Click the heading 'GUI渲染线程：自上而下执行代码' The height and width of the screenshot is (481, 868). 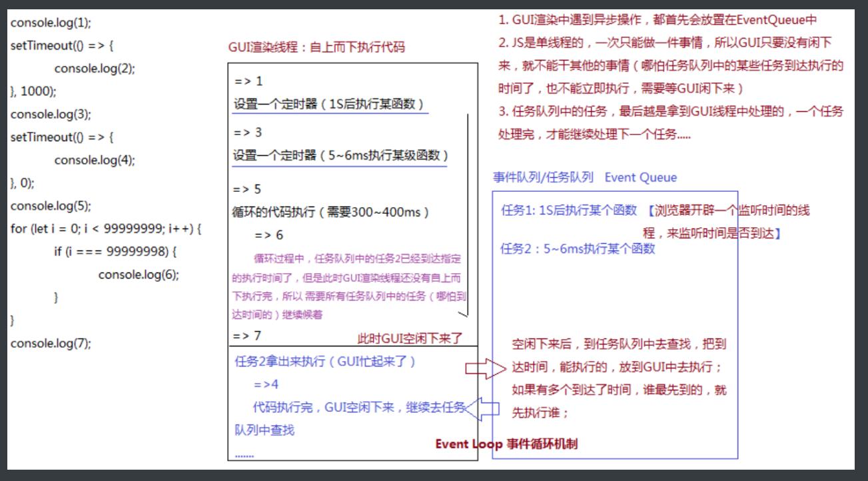316,48
